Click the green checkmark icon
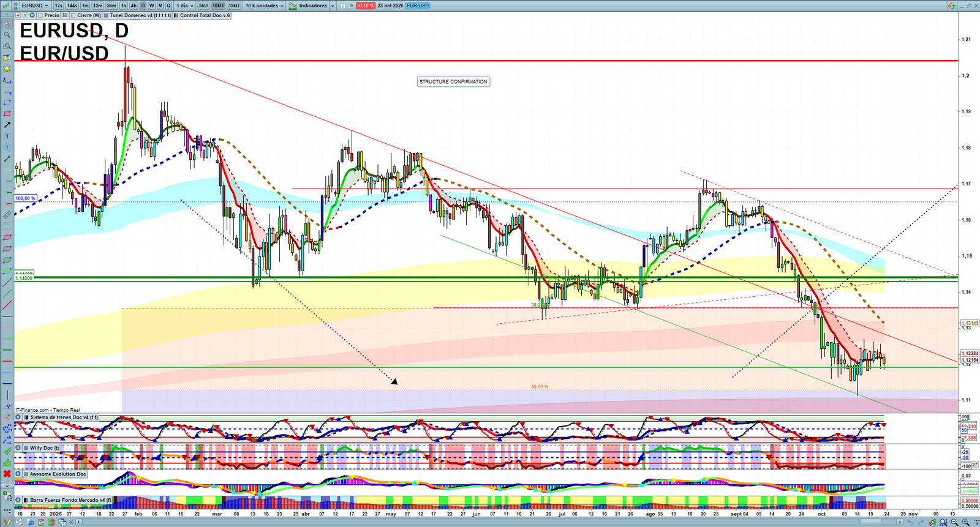980x527 pixels. point(7,451)
